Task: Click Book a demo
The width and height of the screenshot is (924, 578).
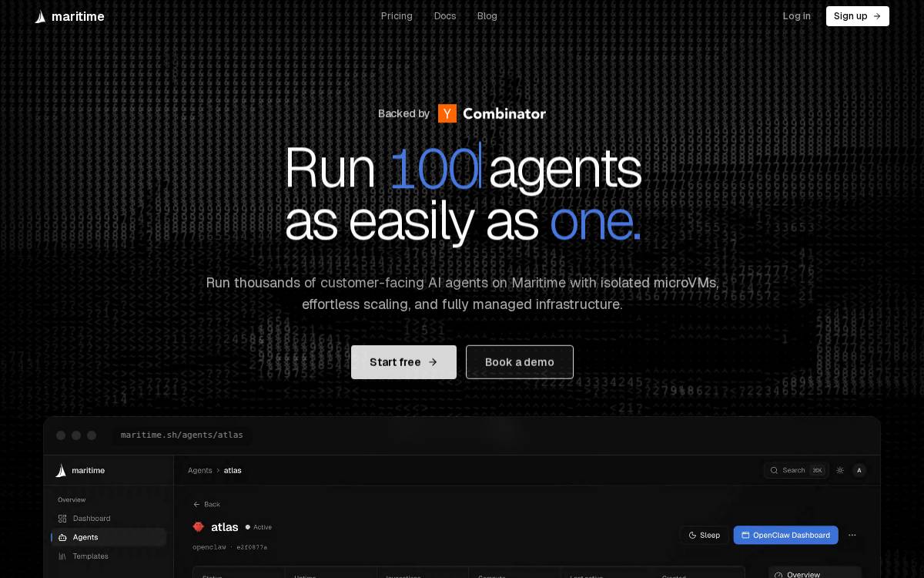Action: 520,362
